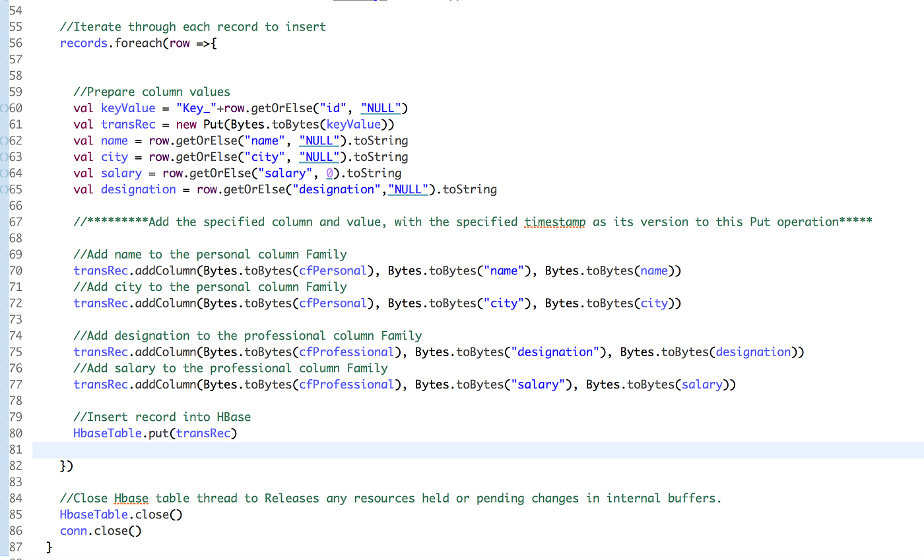Click the gutter marker beside line 63

coord(4,157)
